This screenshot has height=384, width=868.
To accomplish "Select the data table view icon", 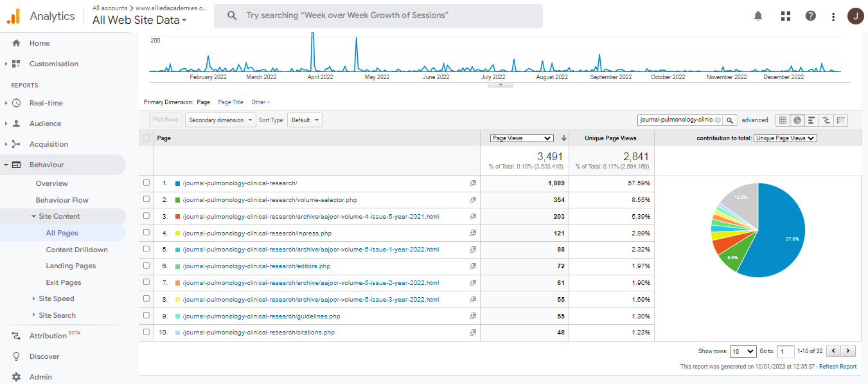I will coord(783,120).
